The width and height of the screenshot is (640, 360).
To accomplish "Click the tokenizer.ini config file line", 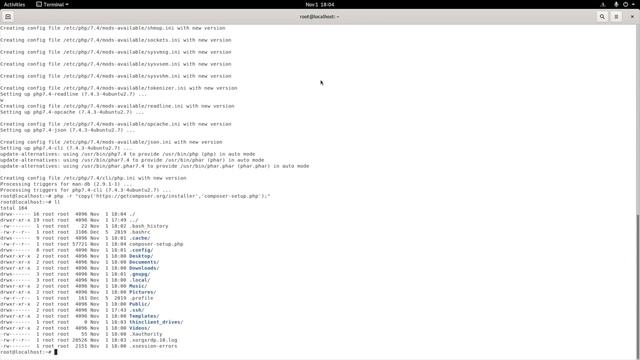I will pyautogui.click(x=118, y=88).
